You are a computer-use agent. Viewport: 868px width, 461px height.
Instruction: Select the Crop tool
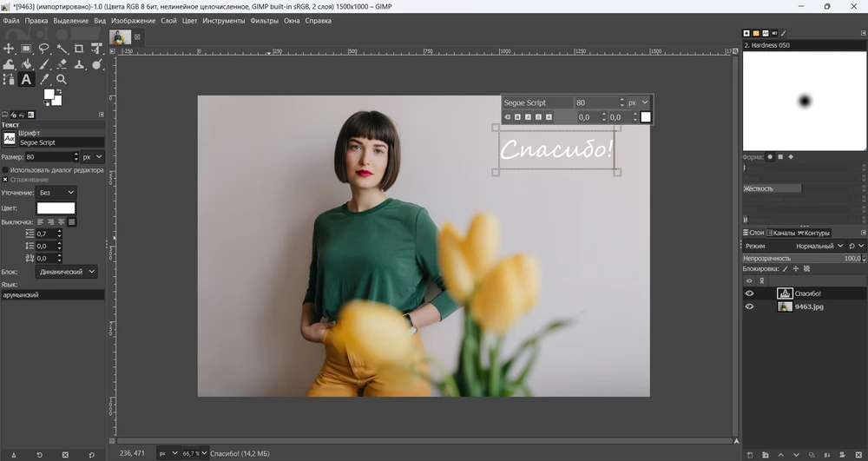tap(79, 49)
